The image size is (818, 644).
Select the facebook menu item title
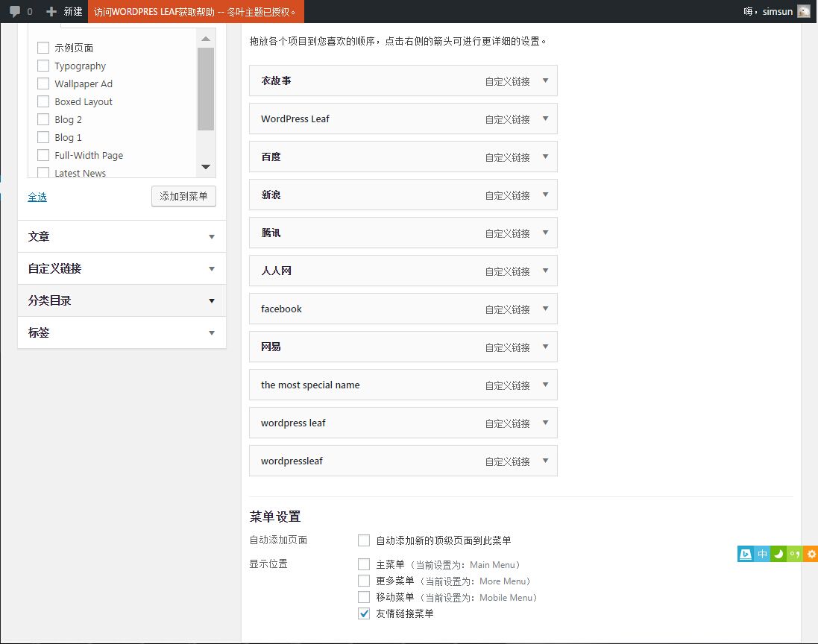[281, 309]
